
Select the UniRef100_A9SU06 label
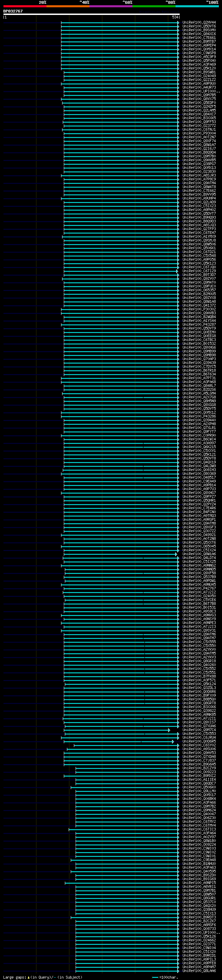point(199,749)
